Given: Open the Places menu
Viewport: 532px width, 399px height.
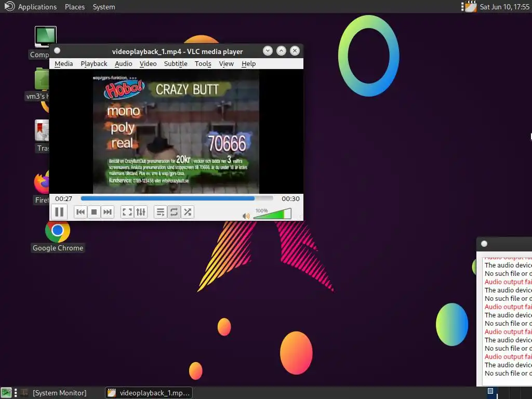Looking at the screenshot, I should (75, 7).
